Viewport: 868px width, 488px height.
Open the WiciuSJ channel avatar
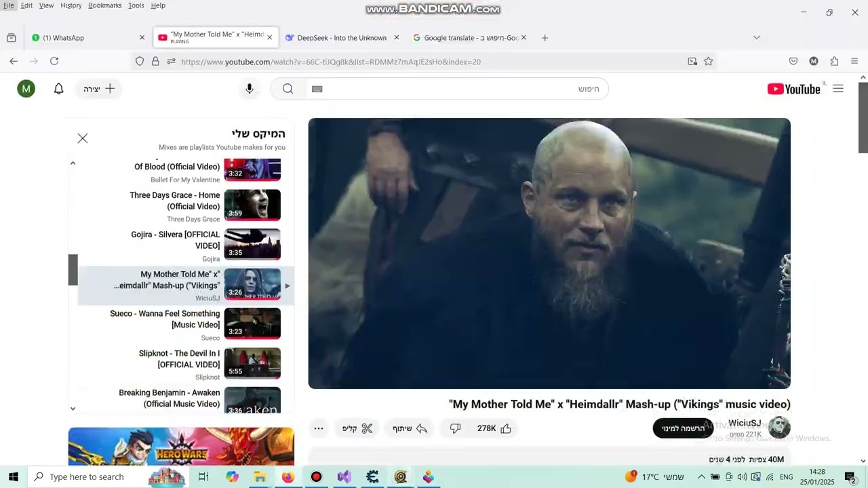pyautogui.click(x=779, y=428)
